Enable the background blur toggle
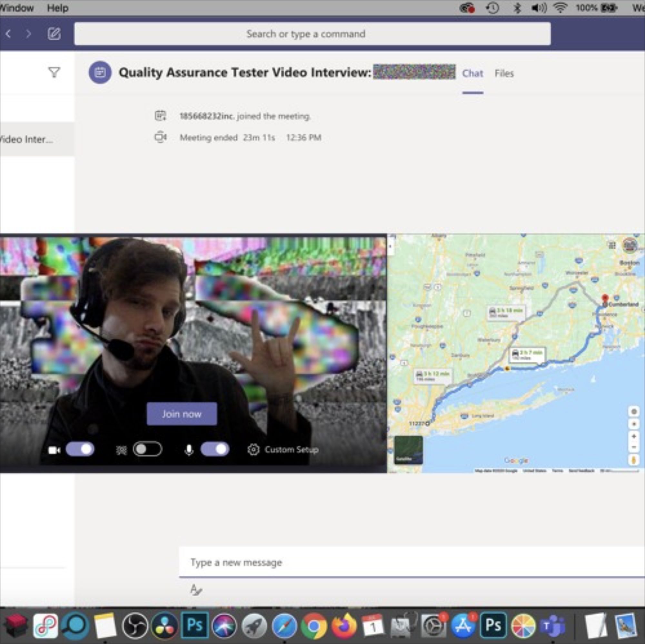Viewport: 647px width, 644px height. (x=147, y=450)
